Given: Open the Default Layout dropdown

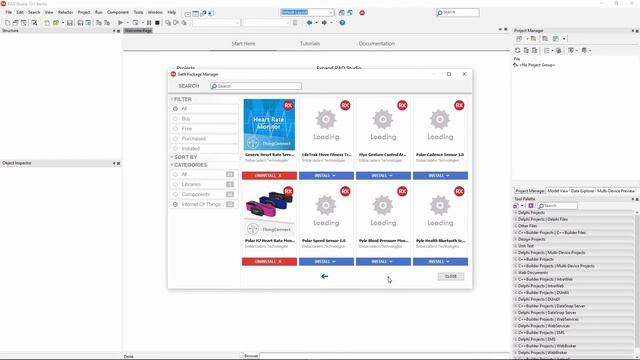Looking at the screenshot, I should tap(331, 13).
